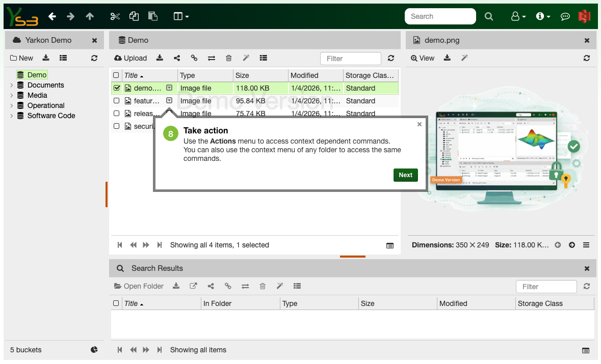Open the Upload tool in the Demo panel
Viewport: 601px width, 364px height.
pyautogui.click(x=130, y=58)
